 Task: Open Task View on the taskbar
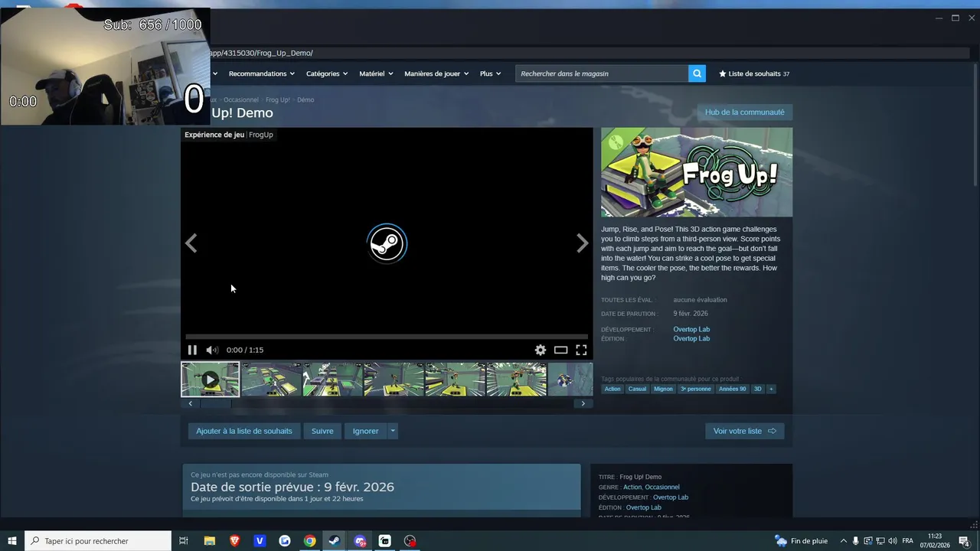click(x=184, y=541)
